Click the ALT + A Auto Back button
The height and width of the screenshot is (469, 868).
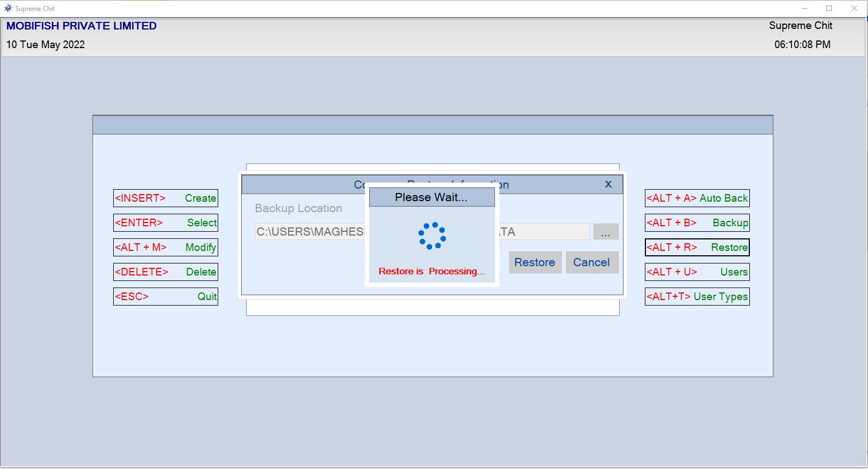point(697,198)
